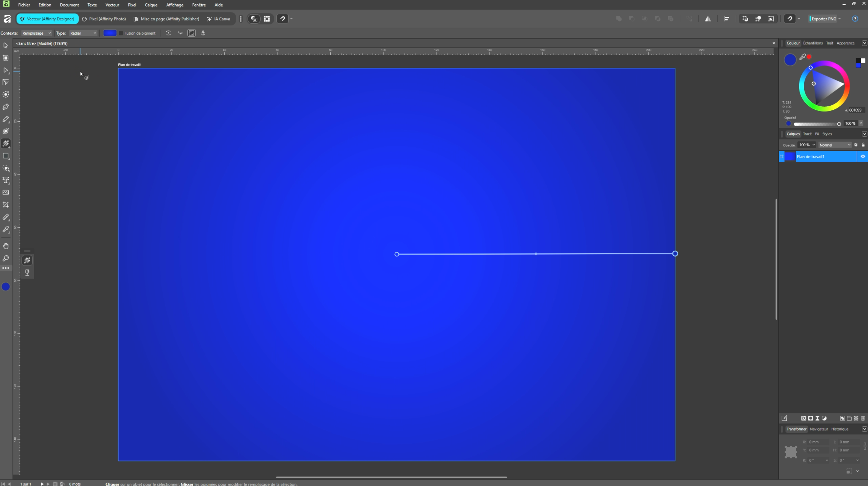Open the Contexte Remplissage dropdown
868x486 pixels.
[x=36, y=33]
